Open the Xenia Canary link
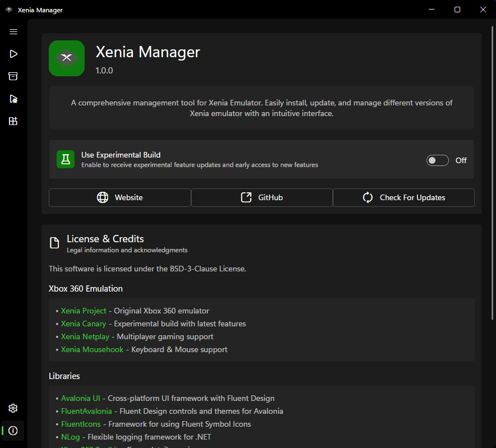496x448 pixels. [x=84, y=324]
